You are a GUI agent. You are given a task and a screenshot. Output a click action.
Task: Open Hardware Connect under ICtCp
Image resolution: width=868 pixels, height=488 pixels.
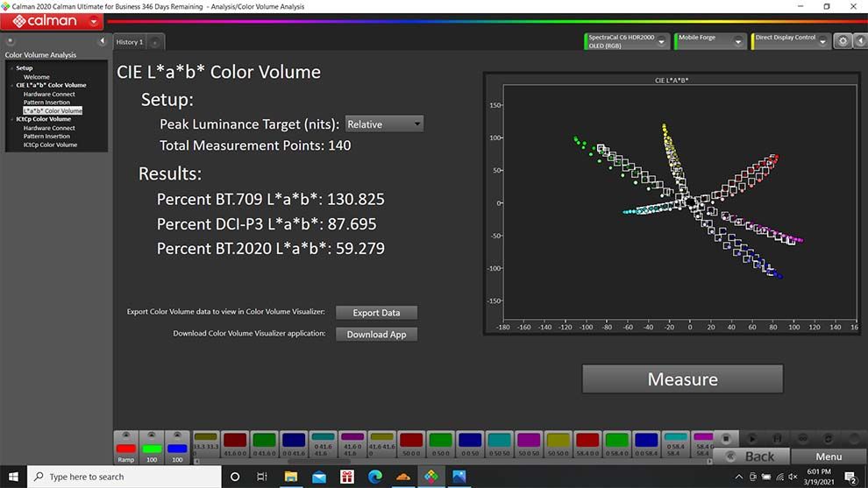[49, 128]
